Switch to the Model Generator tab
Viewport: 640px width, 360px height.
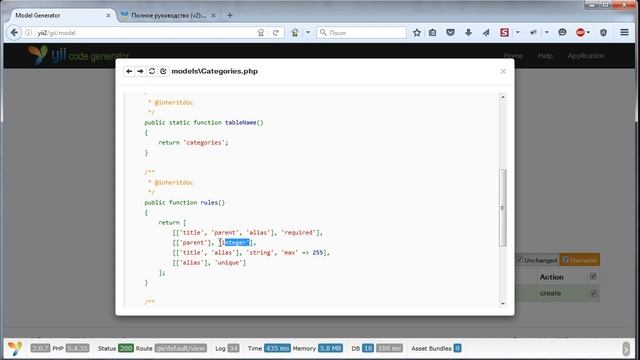pyautogui.click(x=59, y=16)
